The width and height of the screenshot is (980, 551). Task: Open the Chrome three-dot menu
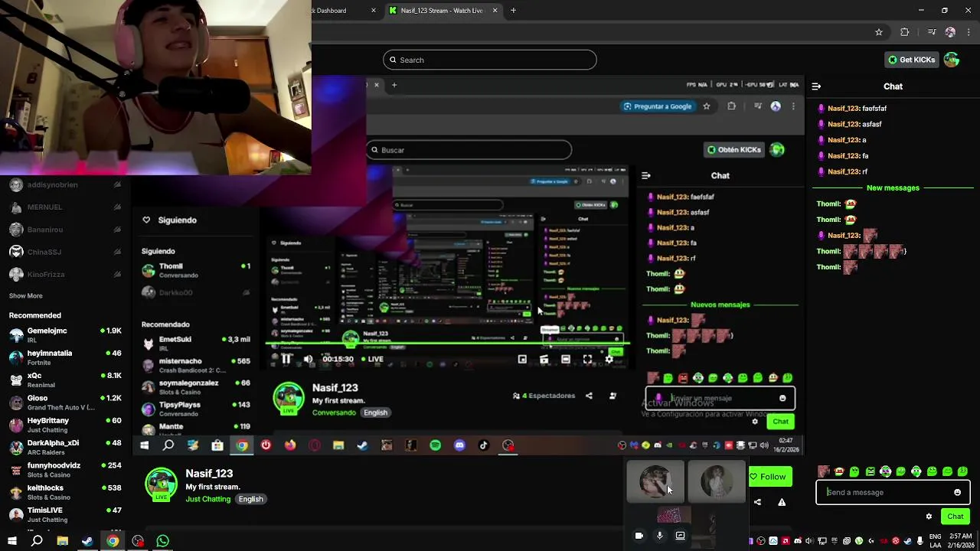click(969, 32)
